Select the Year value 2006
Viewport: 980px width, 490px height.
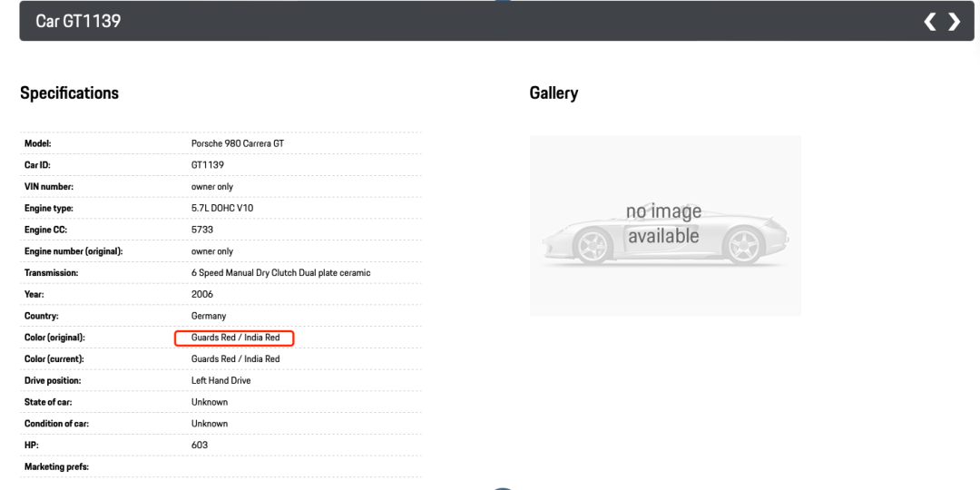(x=201, y=294)
